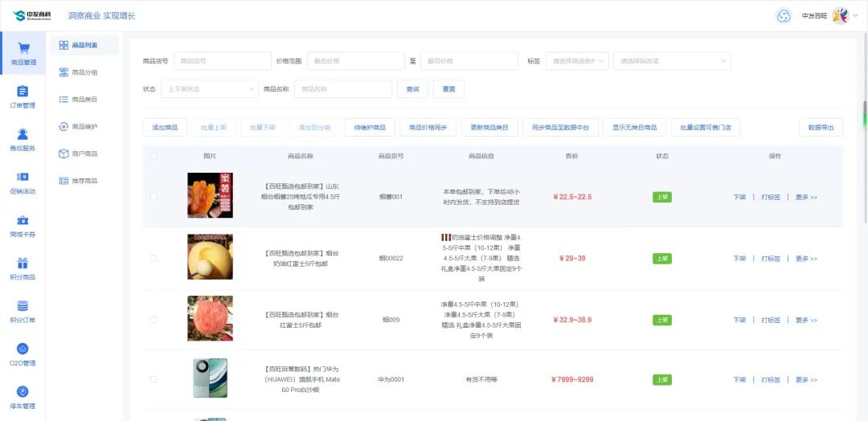
Task: Click price ¥7999~9299 in the table
Action: pos(572,379)
